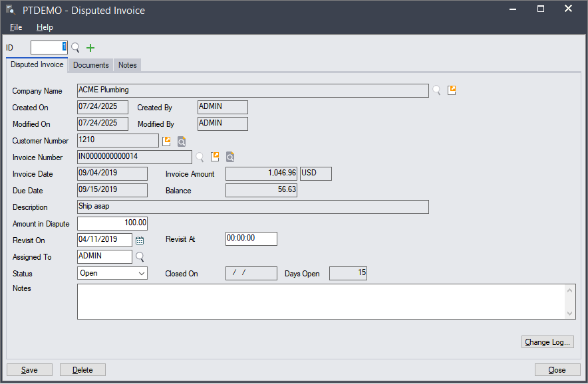Screen dimensions: 588x384
Task: Open the Change Log dialog
Action: (547, 342)
